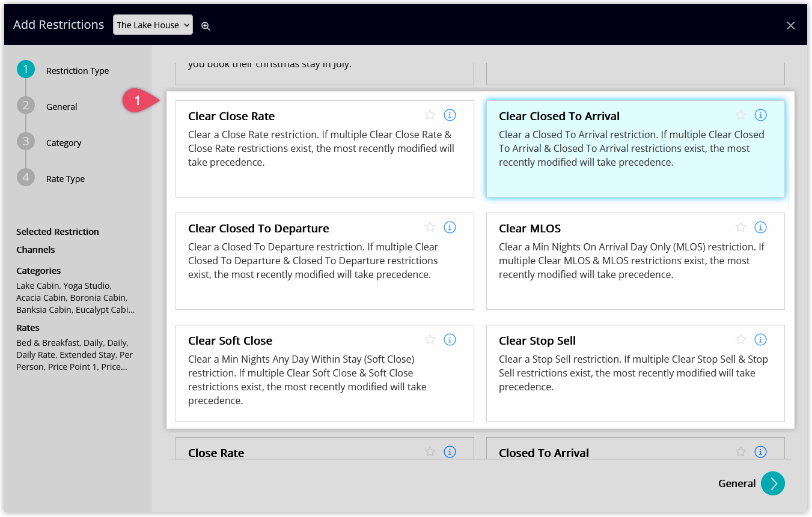The height and width of the screenshot is (517, 812).
Task: Select the Clear Closed To Arrival card
Action: (x=635, y=149)
